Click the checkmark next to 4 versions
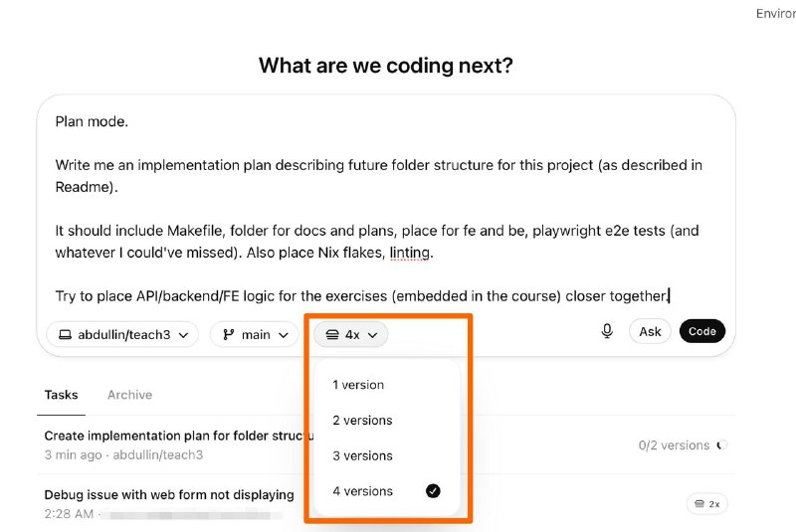The height and width of the screenshot is (532, 796). (x=433, y=491)
